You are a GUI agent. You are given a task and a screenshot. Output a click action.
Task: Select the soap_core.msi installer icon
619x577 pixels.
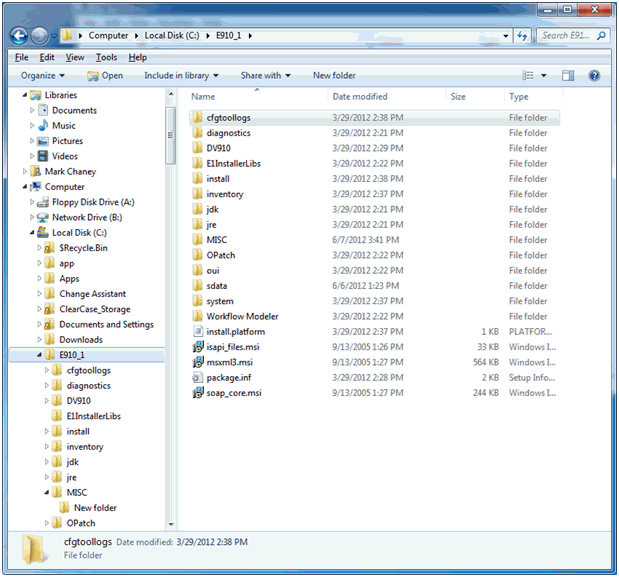(x=197, y=393)
